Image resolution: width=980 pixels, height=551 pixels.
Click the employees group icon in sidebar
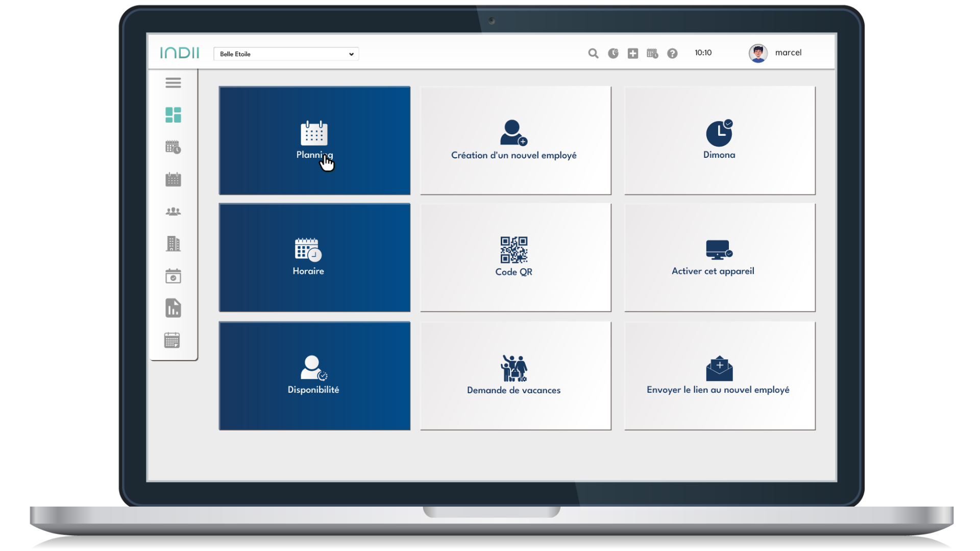pos(173,211)
